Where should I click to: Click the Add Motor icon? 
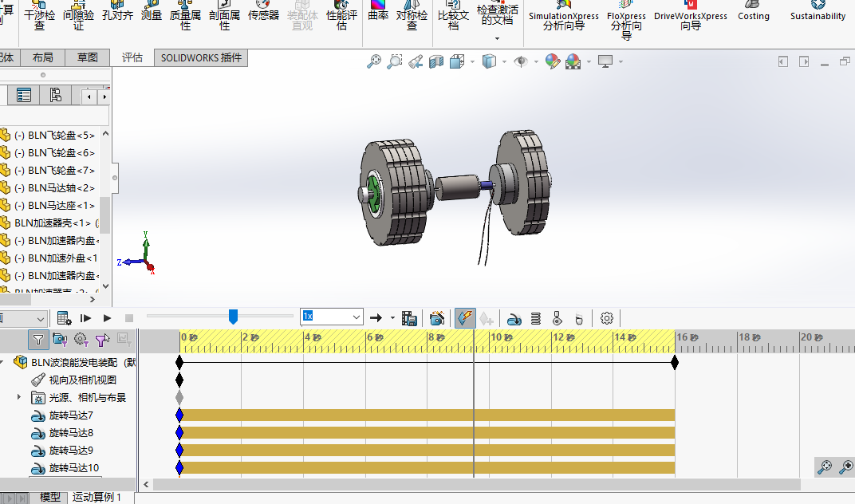(514, 318)
